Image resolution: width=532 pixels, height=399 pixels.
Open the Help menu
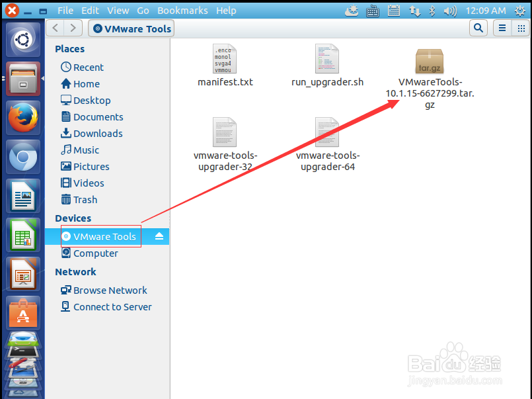226,11
